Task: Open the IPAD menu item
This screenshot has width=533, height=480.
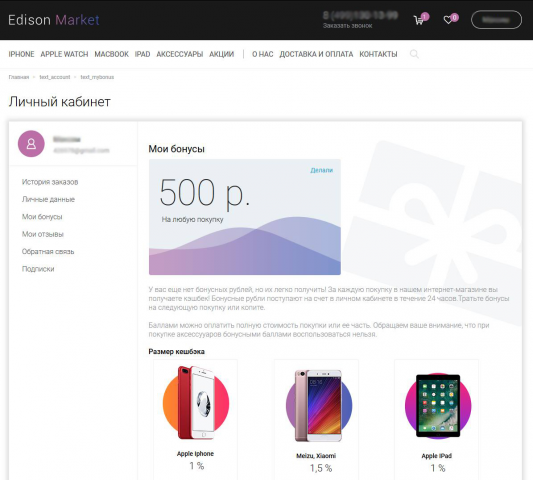Action: pos(142,54)
